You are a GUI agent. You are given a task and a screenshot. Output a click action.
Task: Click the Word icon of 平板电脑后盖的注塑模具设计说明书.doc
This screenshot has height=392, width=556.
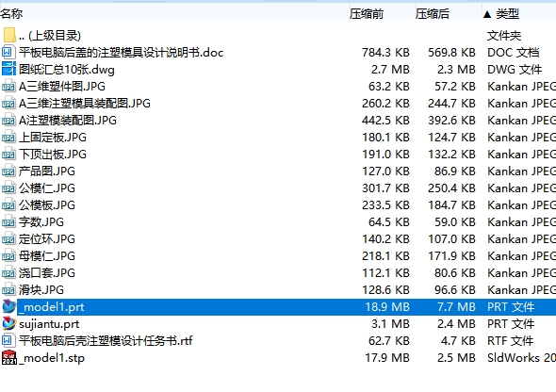click(8, 52)
